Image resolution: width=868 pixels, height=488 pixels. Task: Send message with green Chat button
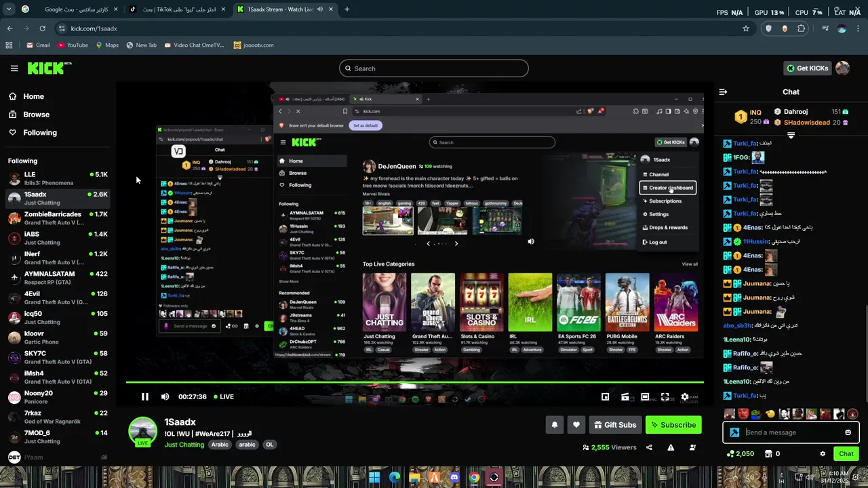point(846,454)
